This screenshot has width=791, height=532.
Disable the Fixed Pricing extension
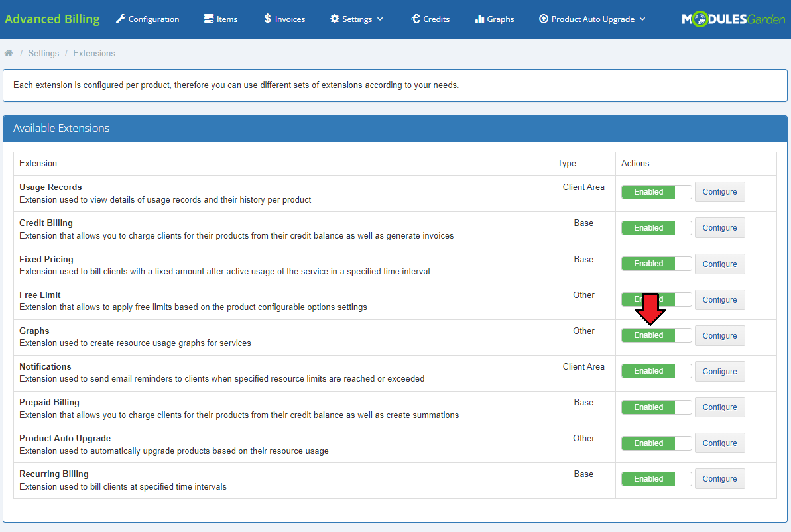pyautogui.click(x=656, y=264)
